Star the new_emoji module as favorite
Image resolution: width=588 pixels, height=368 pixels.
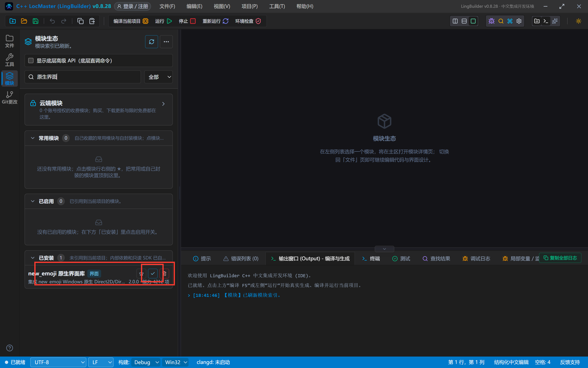pyautogui.click(x=141, y=274)
